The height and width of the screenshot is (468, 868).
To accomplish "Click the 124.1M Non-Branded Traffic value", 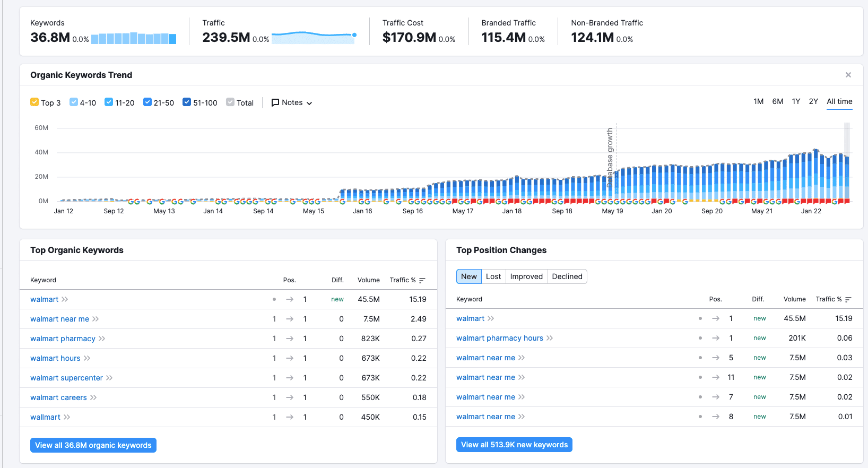I will tap(592, 38).
